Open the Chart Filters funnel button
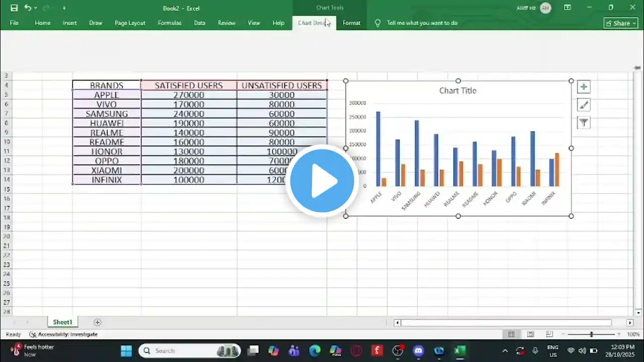 [x=584, y=123]
